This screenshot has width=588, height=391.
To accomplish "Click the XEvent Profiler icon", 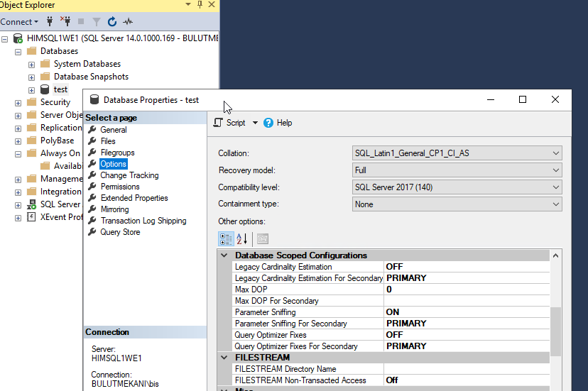I will click(31, 217).
